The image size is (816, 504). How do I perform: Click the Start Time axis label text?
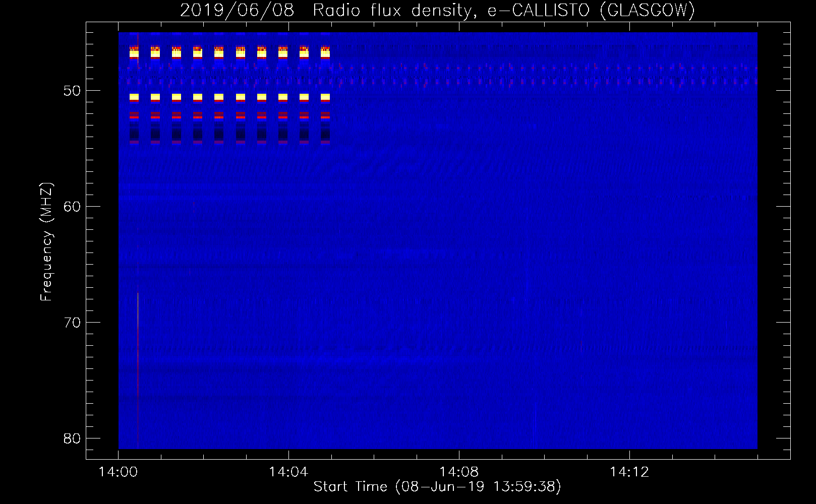[x=437, y=487]
